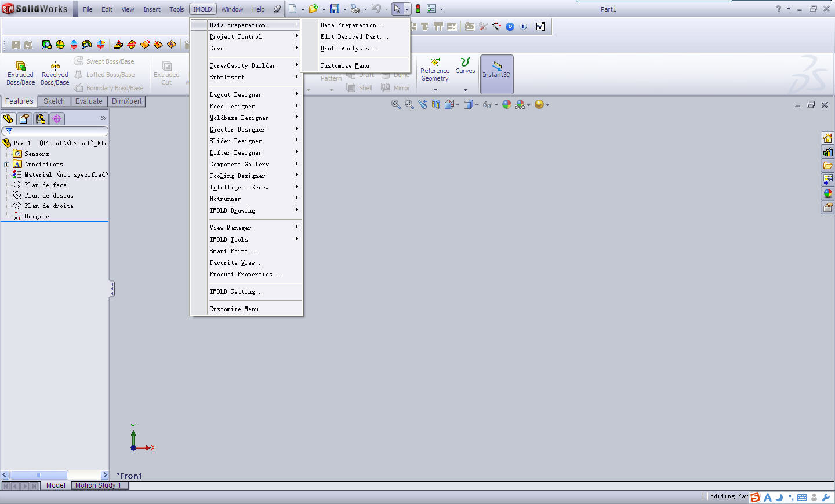Viewport: 835px width, 504px height.
Task: Expand the Curves dropdown arrow
Action: click(465, 90)
